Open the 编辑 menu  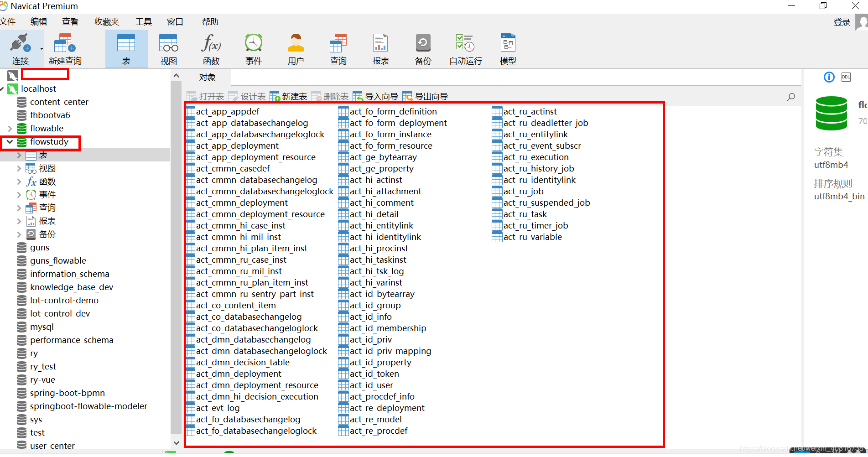click(x=39, y=21)
